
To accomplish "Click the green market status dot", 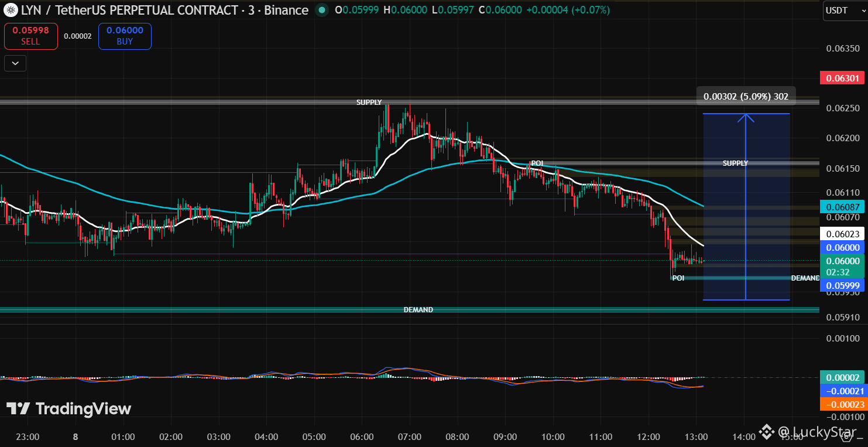I will 321,10.
